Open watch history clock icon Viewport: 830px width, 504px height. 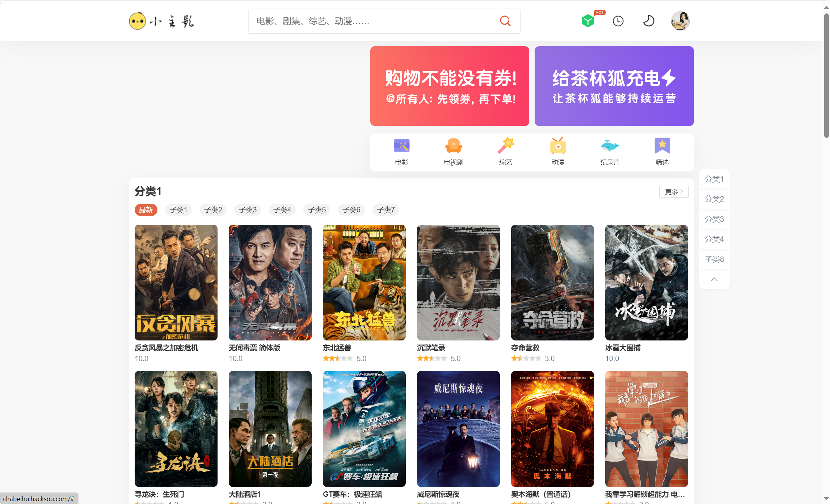point(618,21)
